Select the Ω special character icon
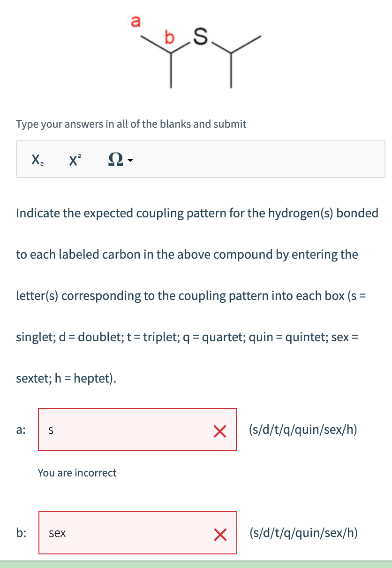 (116, 160)
